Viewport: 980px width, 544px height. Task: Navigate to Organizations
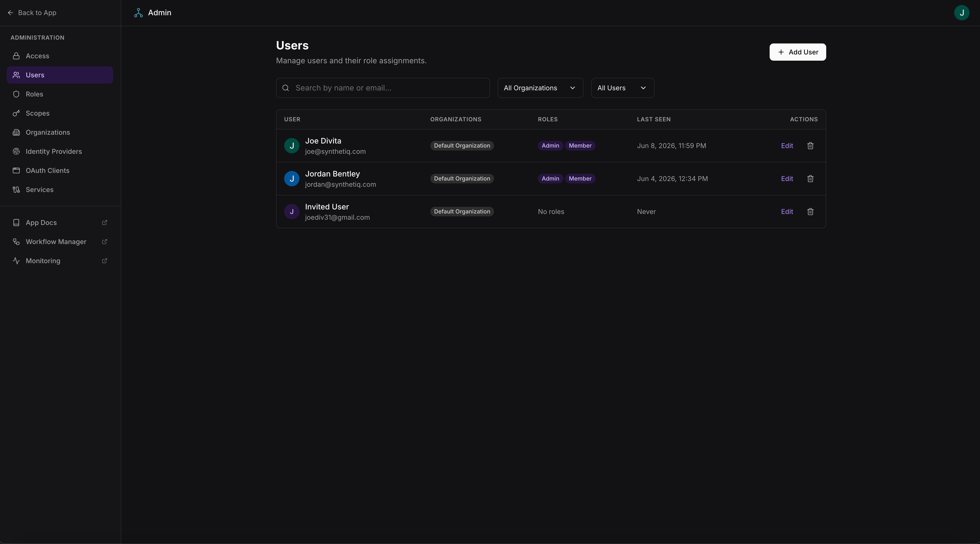click(60, 132)
